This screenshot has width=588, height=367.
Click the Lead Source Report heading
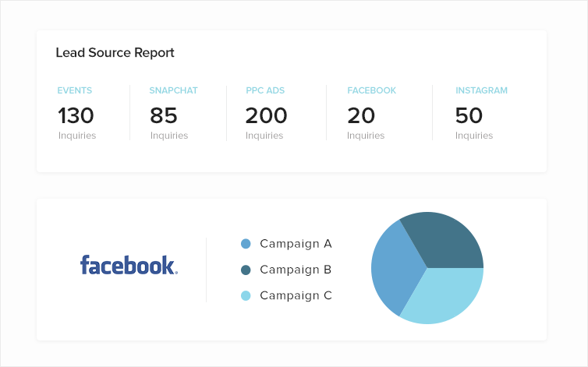(x=115, y=53)
